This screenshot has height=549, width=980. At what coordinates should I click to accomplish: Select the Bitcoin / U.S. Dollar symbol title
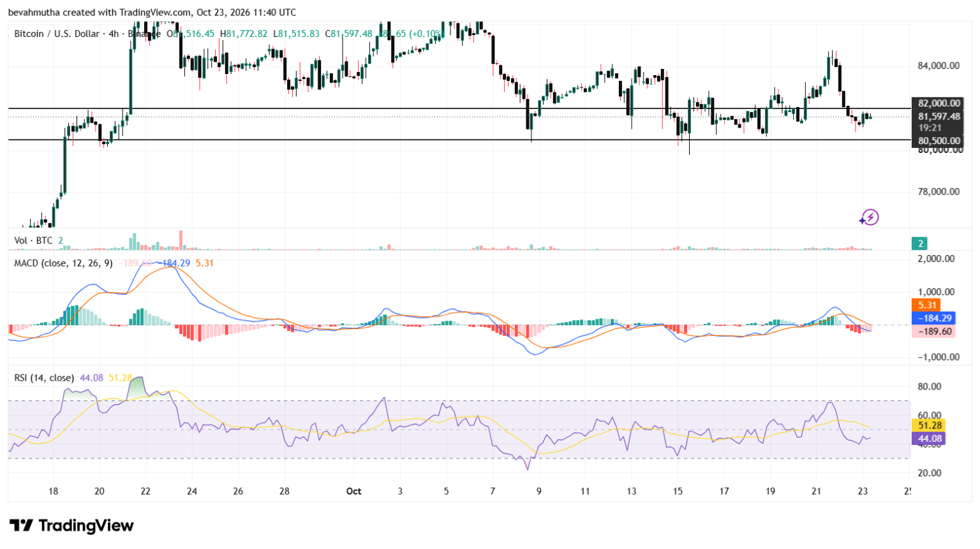pyautogui.click(x=57, y=34)
